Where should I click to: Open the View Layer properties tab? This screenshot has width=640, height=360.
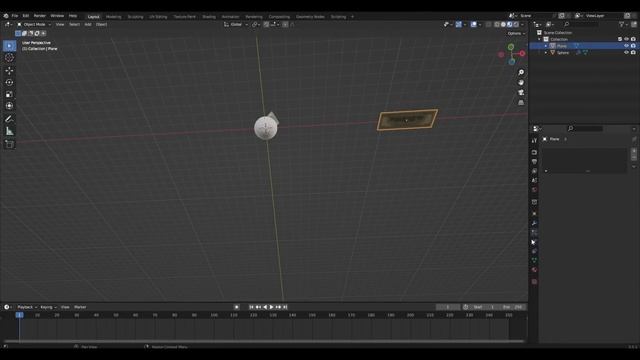click(x=534, y=171)
